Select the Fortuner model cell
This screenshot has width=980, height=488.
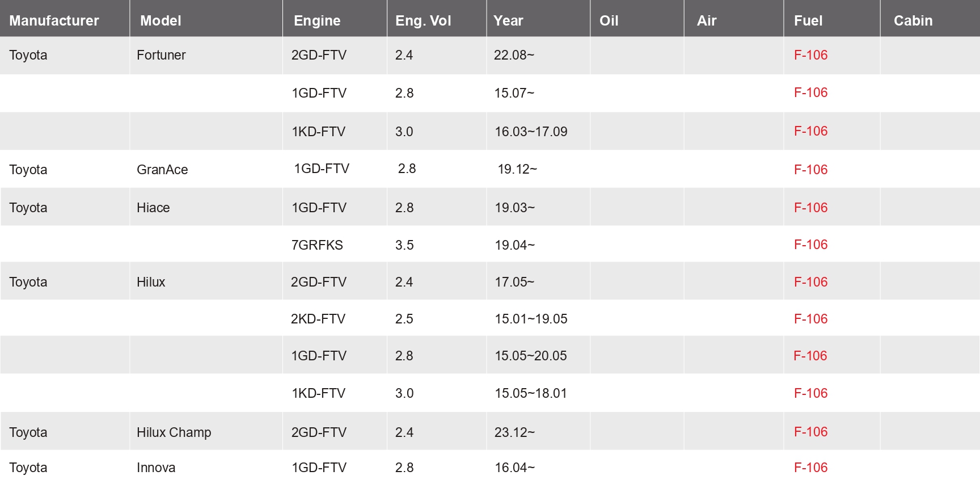(x=161, y=55)
